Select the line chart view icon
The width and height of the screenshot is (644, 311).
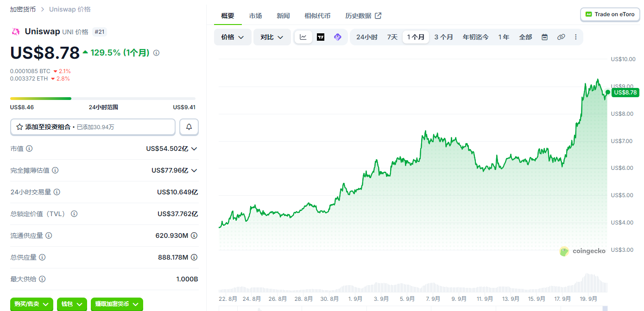(303, 37)
